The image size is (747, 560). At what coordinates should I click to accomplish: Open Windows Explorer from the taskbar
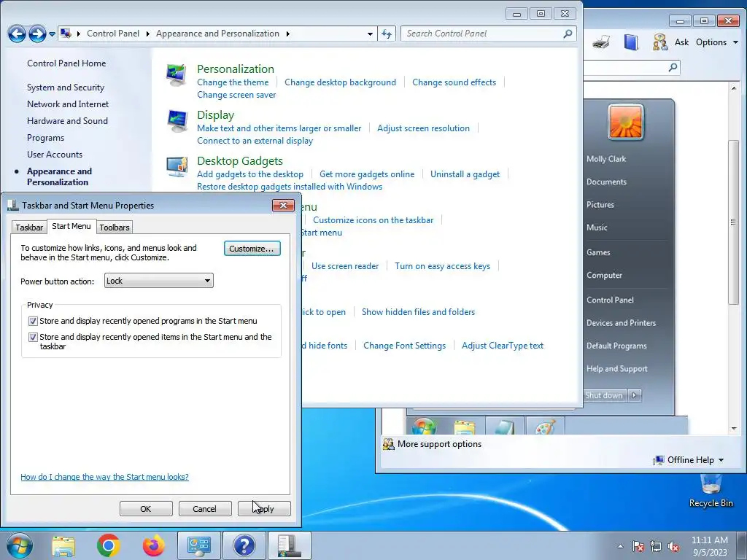(63, 545)
